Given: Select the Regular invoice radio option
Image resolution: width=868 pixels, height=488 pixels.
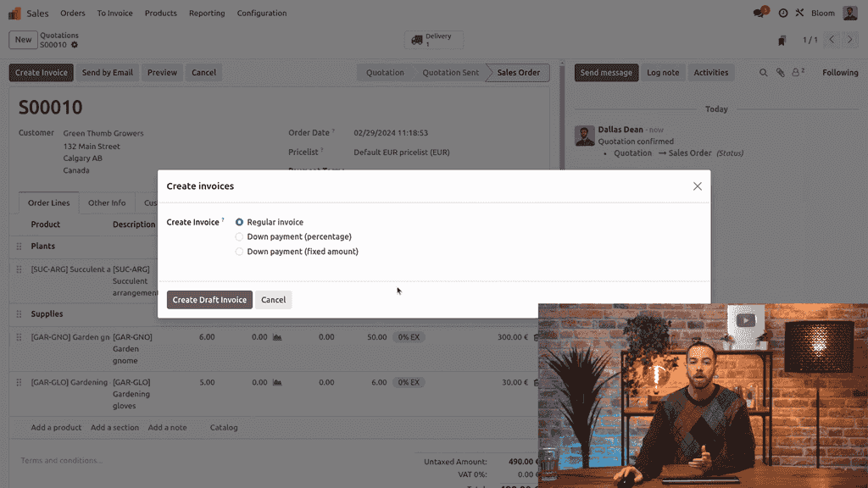Looking at the screenshot, I should click(239, 222).
